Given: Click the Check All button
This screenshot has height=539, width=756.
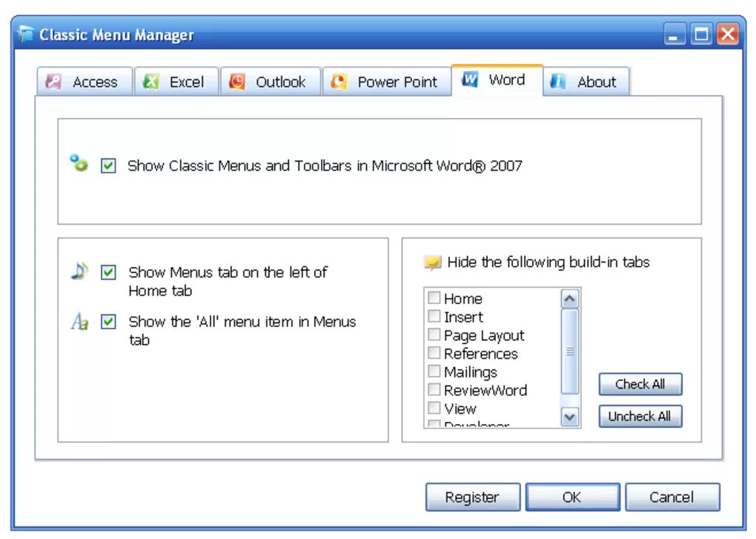Looking at the screenshot, I should [640, 384].
